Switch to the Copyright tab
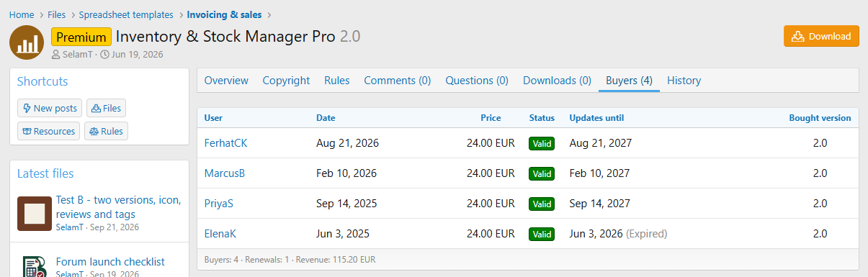The width and height of the screenshot is (868, 277). 286,81
